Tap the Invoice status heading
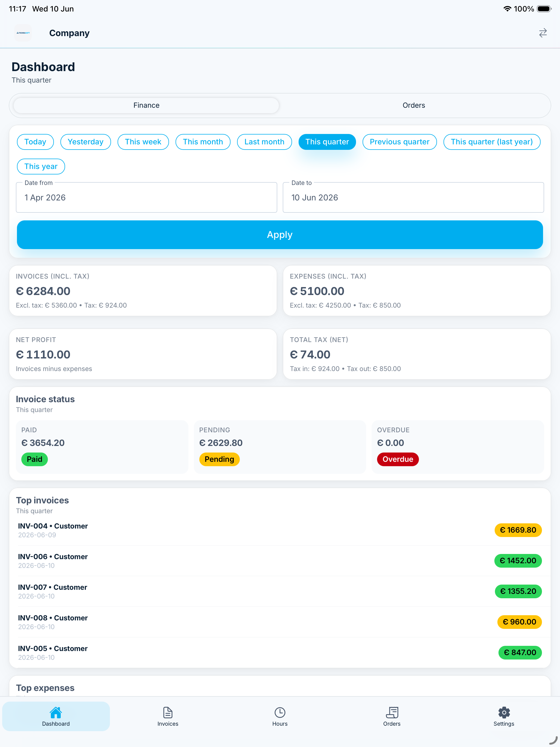Image resolution: width=560 pixels, height=747 pixels. click(45, 399)
